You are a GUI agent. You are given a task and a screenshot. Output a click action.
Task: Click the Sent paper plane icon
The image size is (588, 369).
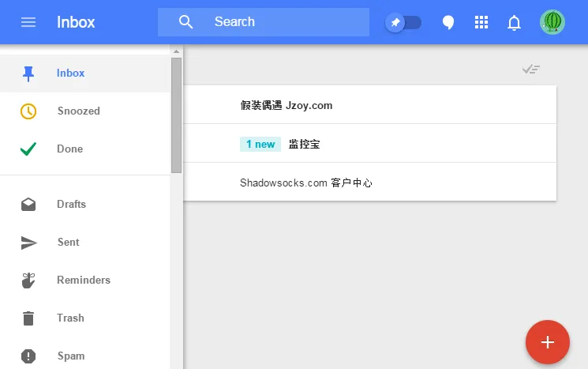[28, 243]
